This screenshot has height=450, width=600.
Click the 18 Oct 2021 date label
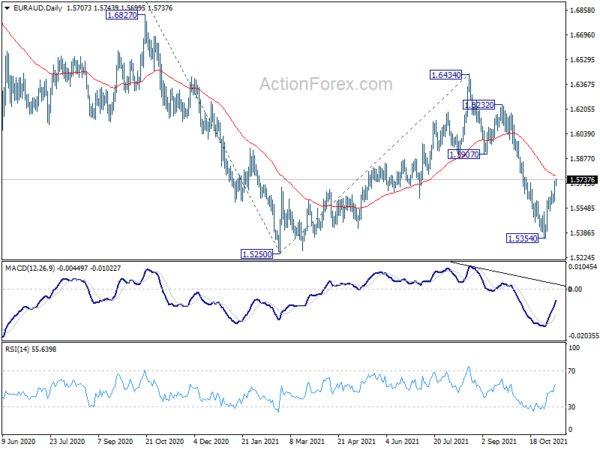(548, 441)
